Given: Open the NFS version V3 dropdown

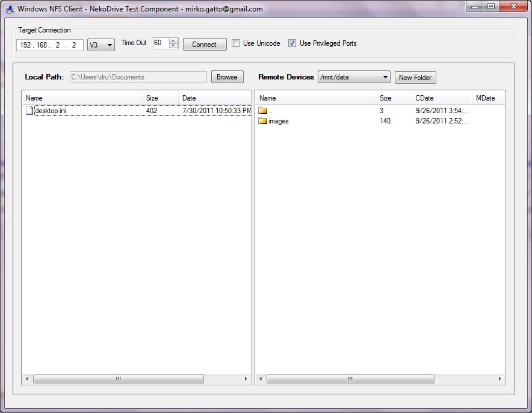Looking at the screenshot, I should (x=101, y=45).
